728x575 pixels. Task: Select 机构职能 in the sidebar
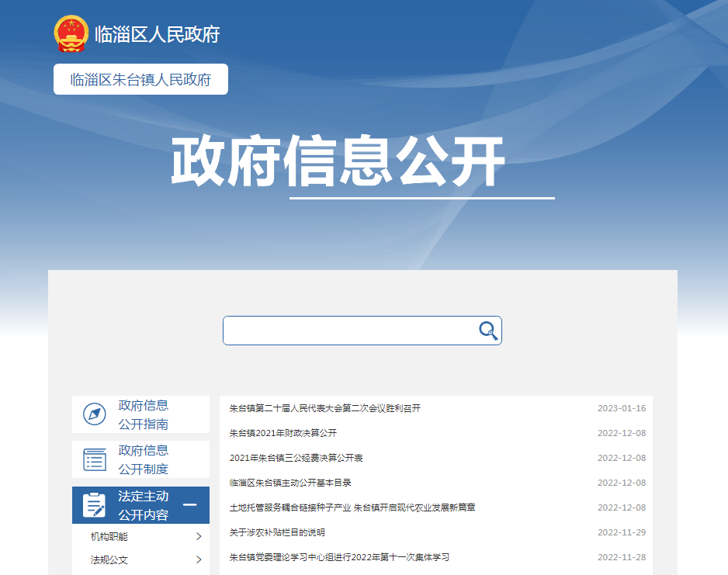109,537
